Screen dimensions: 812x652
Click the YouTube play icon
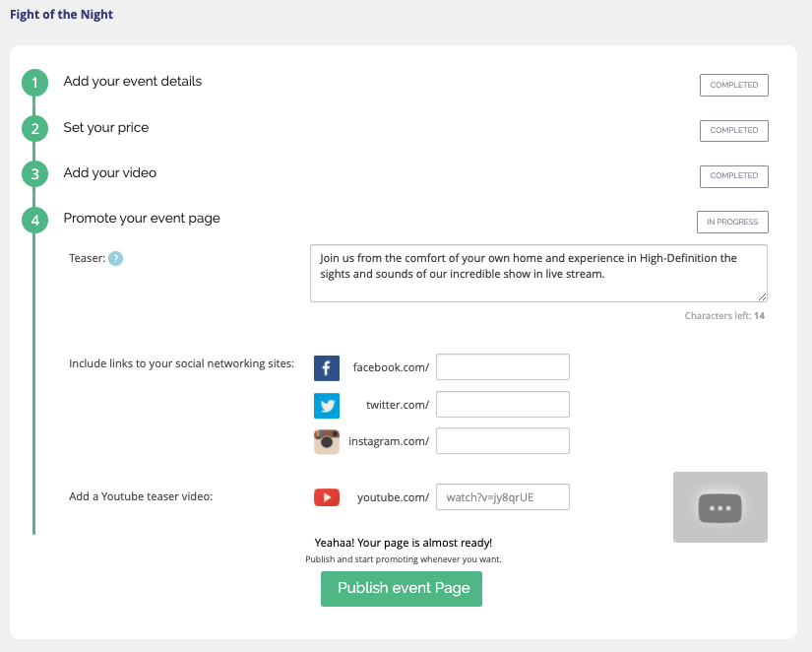(x=327, y=497)
